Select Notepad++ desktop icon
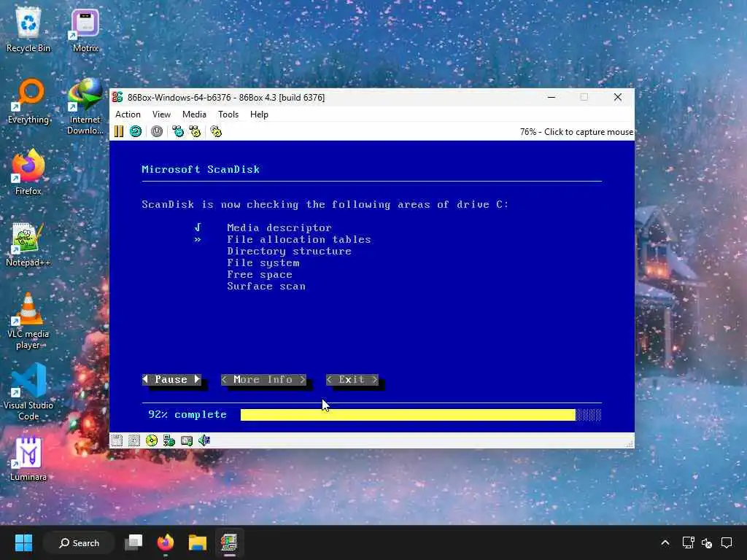 [x=28, y=244]
